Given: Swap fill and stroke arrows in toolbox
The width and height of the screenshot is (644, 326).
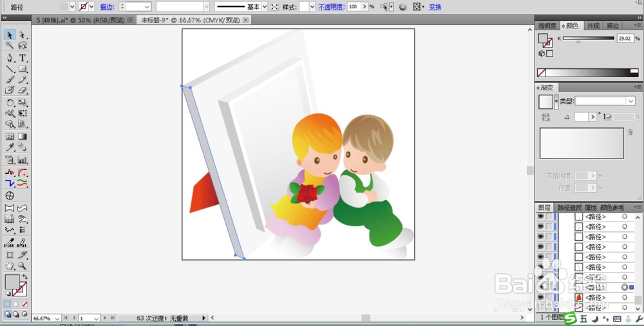Looking at the screenshot, I should pyautogui.click(x=25, y=277).
